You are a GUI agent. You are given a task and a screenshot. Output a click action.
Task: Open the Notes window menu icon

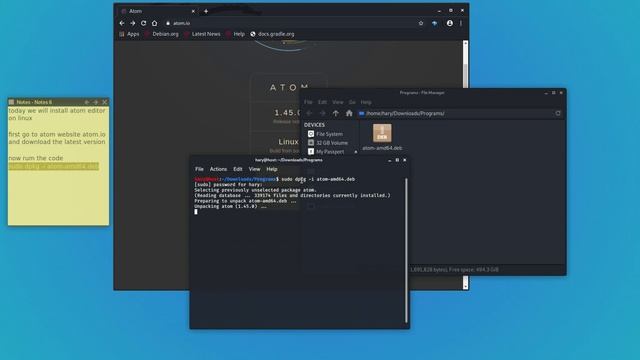coord(11,102)
